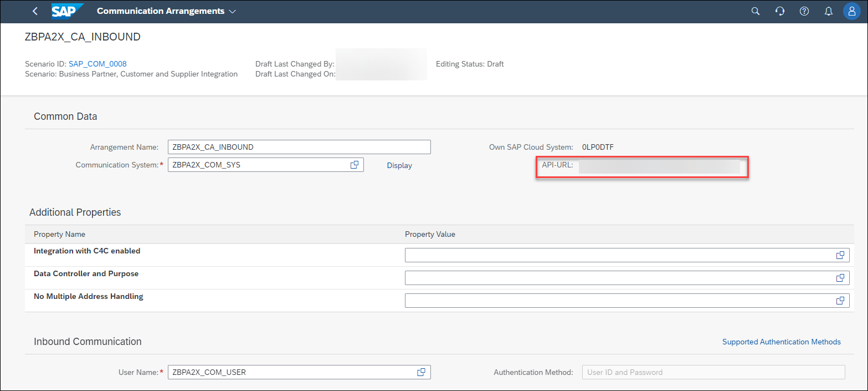The height and width of the screenshot is (391, 868).
Task: Open the SAP_COM_0008 scenario link
Action: click(97, 64)
